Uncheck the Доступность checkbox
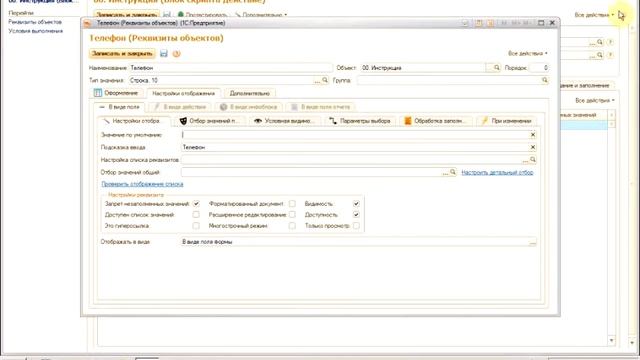 356,214
